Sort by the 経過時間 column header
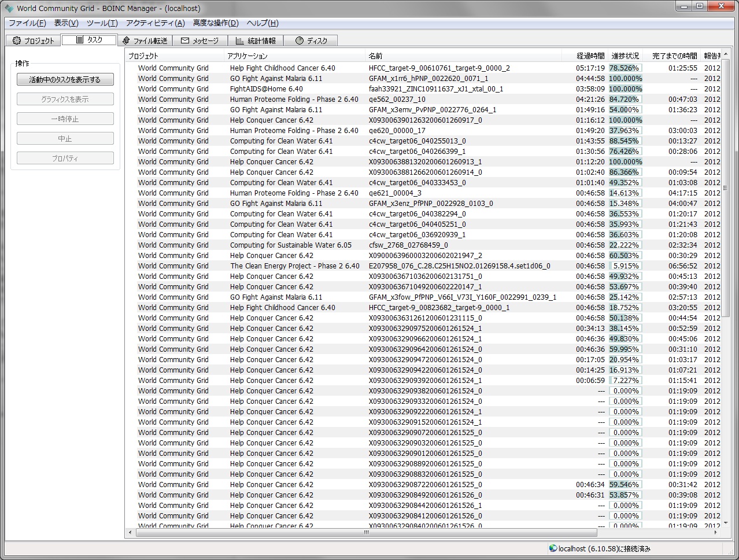 coord(590,56)
